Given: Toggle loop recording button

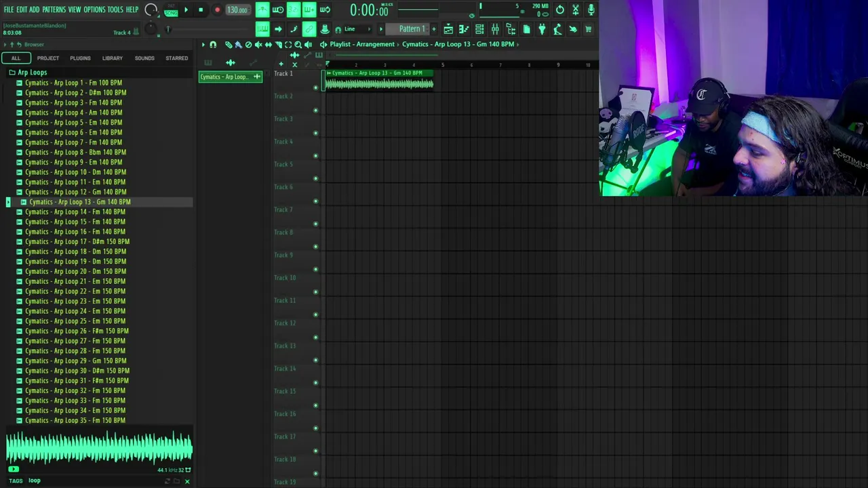Looking at the screenshot, I should [325, 9].
